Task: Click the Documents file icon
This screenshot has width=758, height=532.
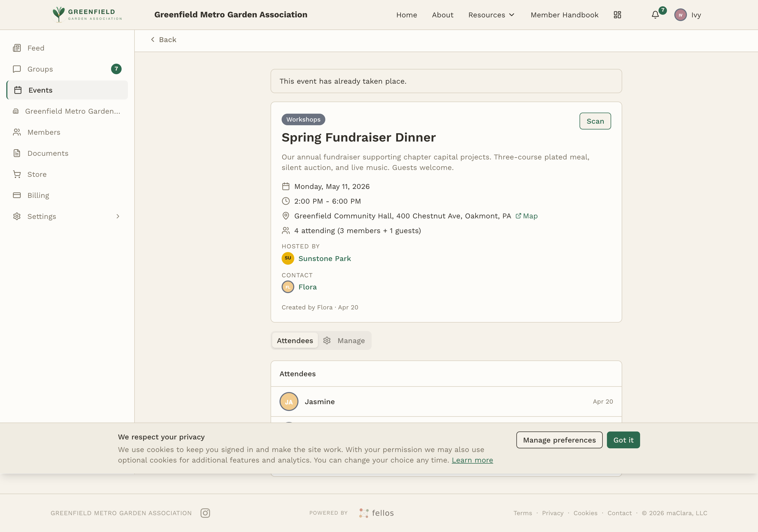Action: [x=17, y=153]
